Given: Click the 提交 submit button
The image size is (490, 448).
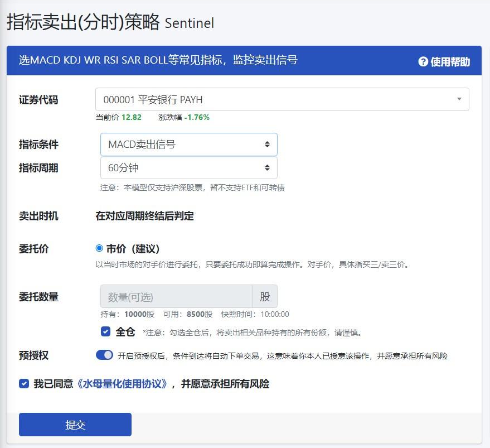Looking at the screenshot, I should pyautogui.click(x=75, y=424).
